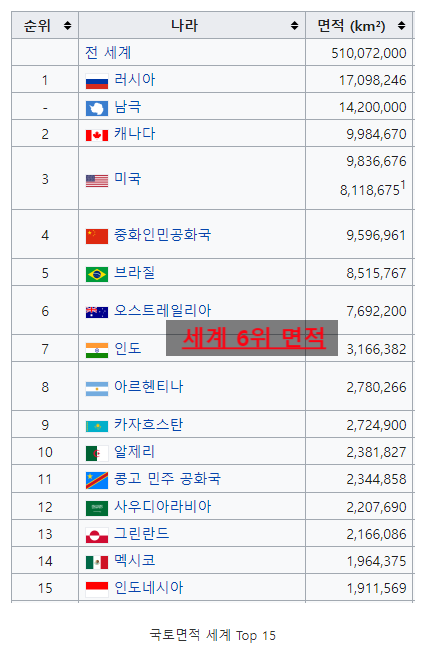Viewport: 427px width, 650px height.
Task: Select DR Congo's area 2,344,858
Action: 376,480
